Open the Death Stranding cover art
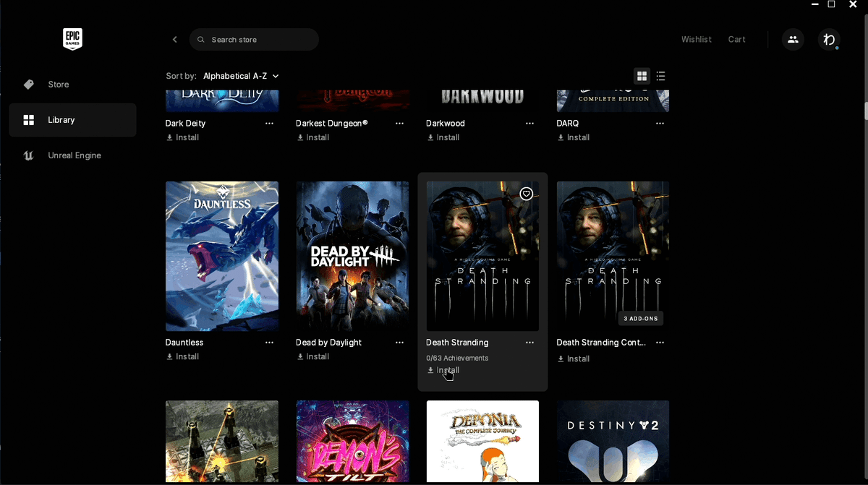Image resolution: width=868 pixels, height=485 pixels. click(482, 256)
